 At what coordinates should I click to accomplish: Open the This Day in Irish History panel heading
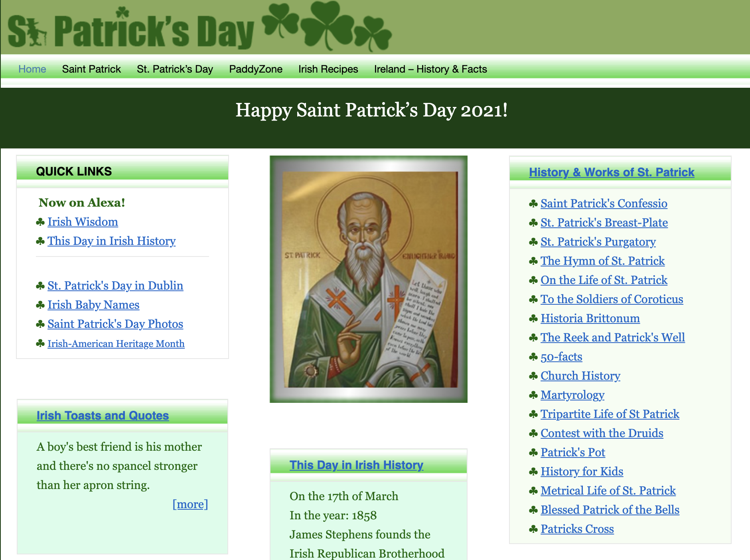point(356,465)
